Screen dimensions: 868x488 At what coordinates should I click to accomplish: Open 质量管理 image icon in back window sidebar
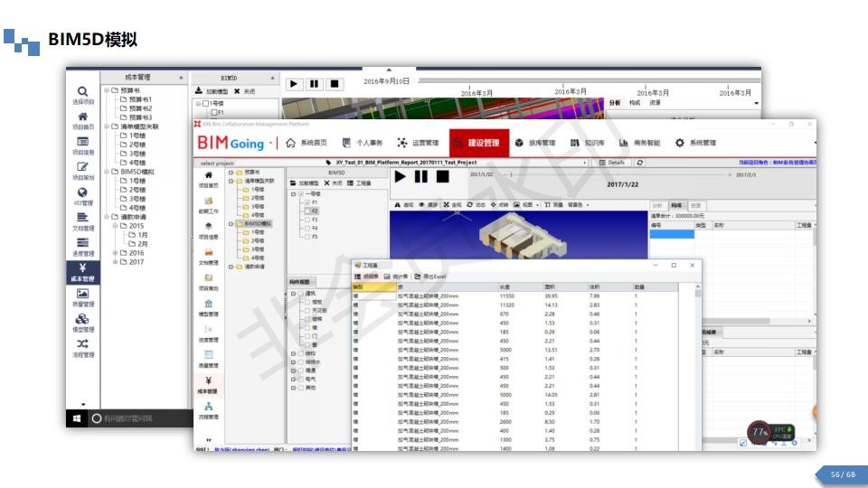[82, 293]
